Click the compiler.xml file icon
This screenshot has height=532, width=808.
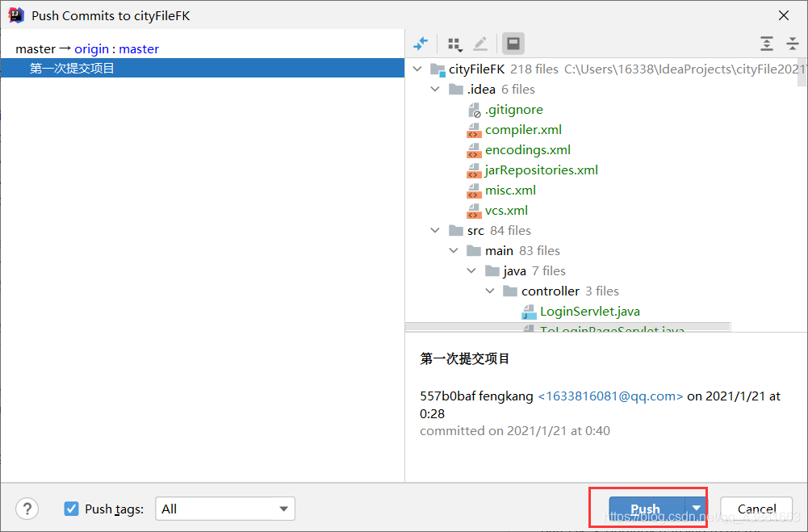(474, 130)
